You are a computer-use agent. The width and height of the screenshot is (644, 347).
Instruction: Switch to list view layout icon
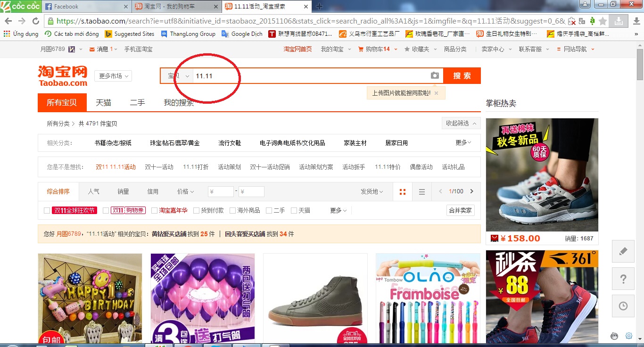pos(422,192)
